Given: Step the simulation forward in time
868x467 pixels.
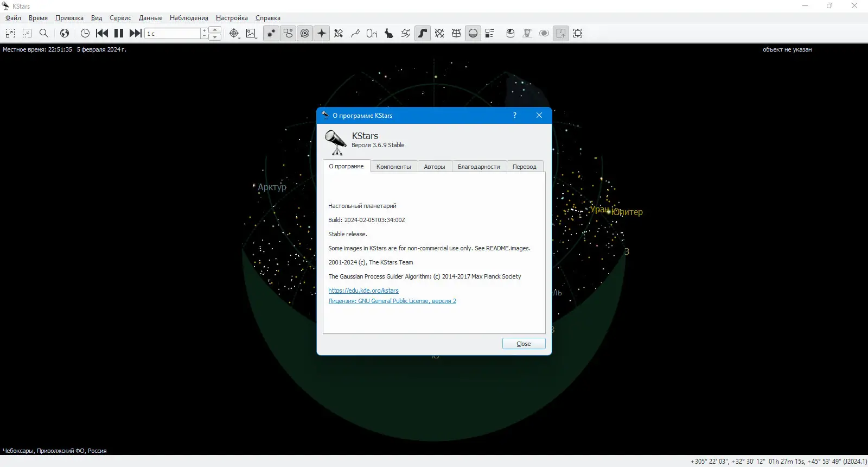Looking at the screenshot, I should pyautogui.click(x=136, y=33).
